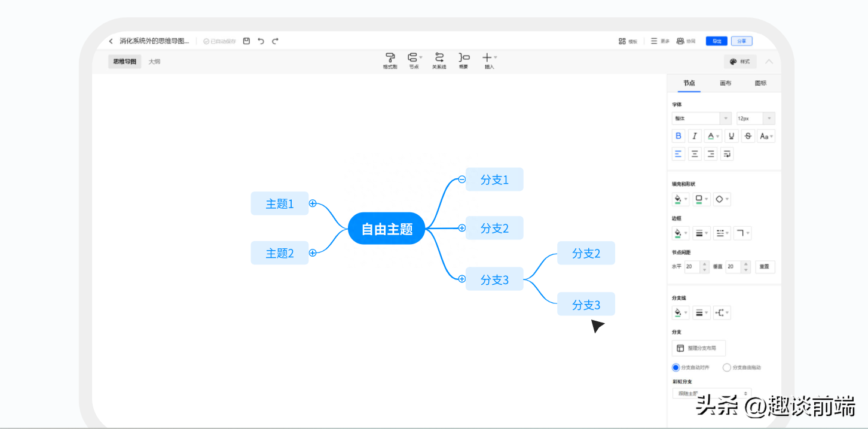Open the border width dropdown

coord(702,233)
